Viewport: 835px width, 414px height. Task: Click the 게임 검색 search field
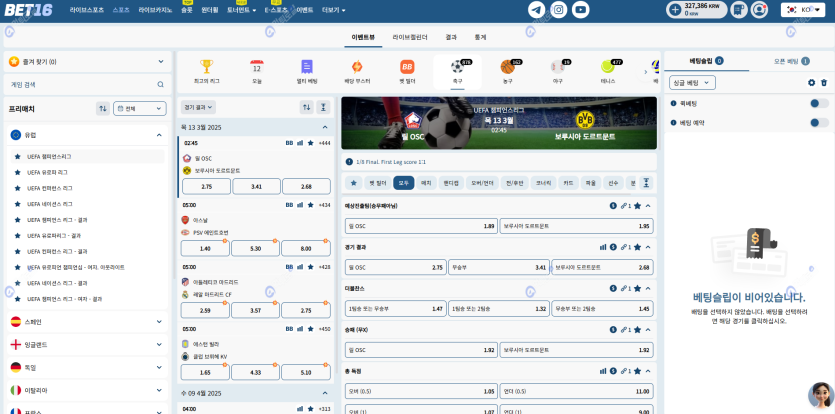[88, 84]
